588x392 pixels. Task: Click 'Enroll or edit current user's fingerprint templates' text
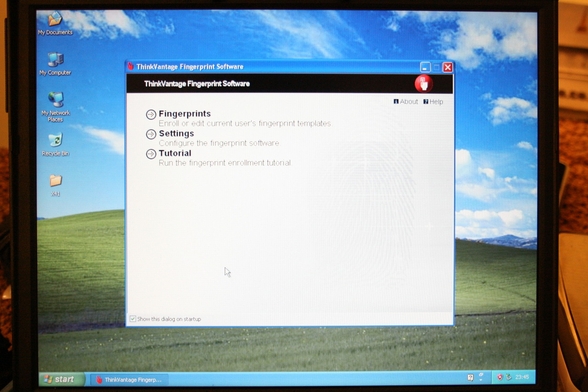point(245,124)
